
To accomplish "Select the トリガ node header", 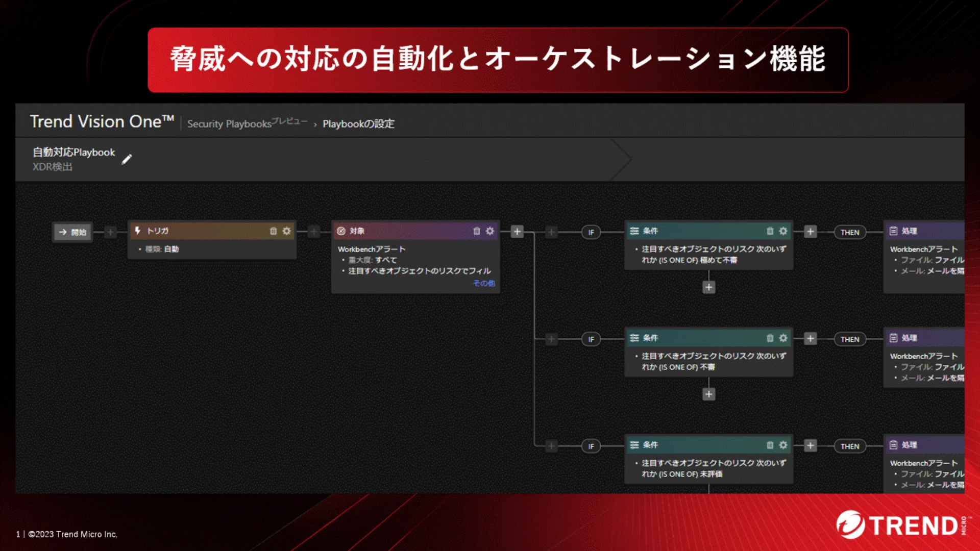I will 212,231.
